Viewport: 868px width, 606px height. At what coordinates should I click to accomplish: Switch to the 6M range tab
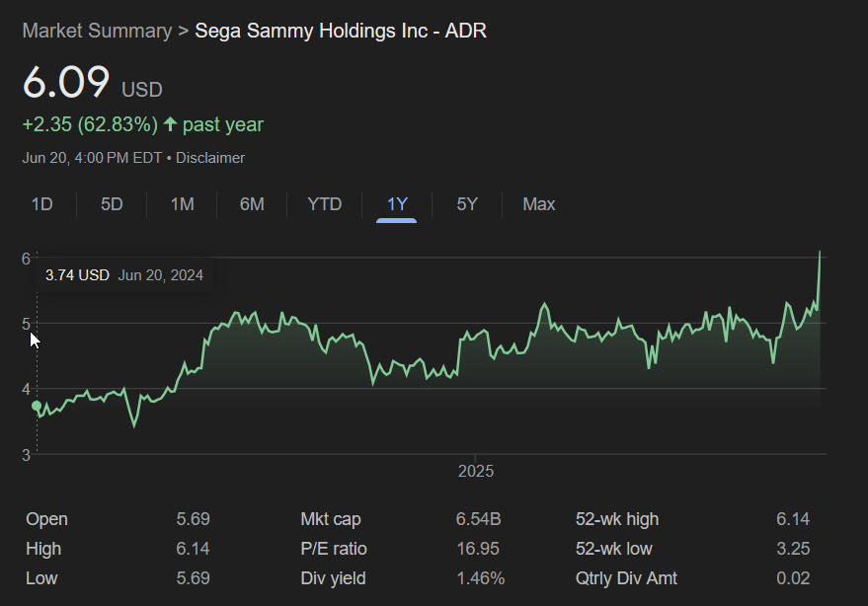click(252, 204)
